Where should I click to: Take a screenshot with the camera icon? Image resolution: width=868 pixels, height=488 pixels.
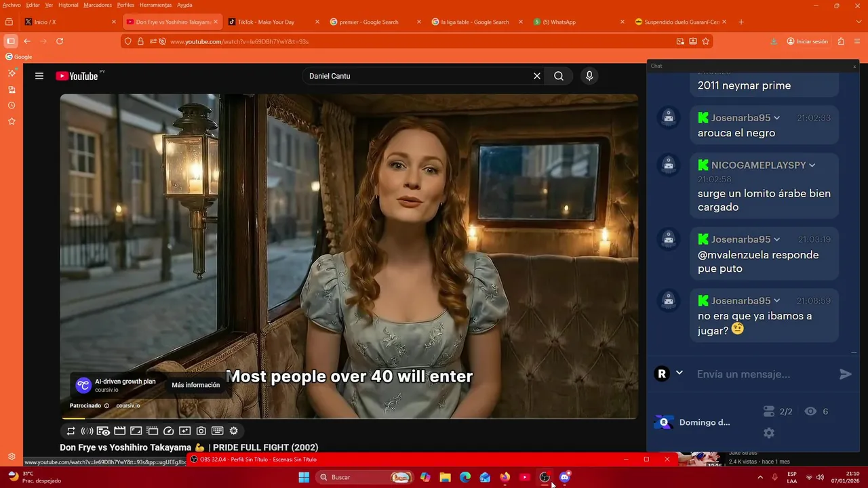(x=201, y=431)
